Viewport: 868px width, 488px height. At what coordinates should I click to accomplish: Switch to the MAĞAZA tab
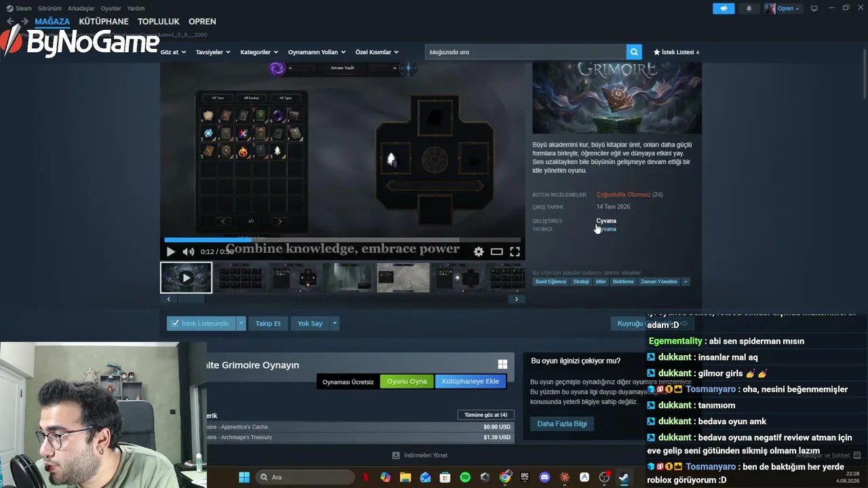(52, 22)
